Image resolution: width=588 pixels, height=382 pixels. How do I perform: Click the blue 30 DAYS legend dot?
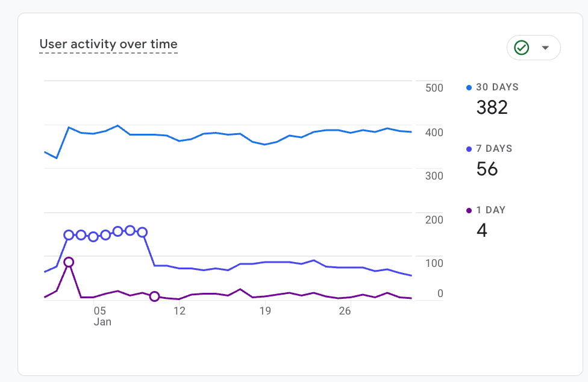(x=469, y=87)
